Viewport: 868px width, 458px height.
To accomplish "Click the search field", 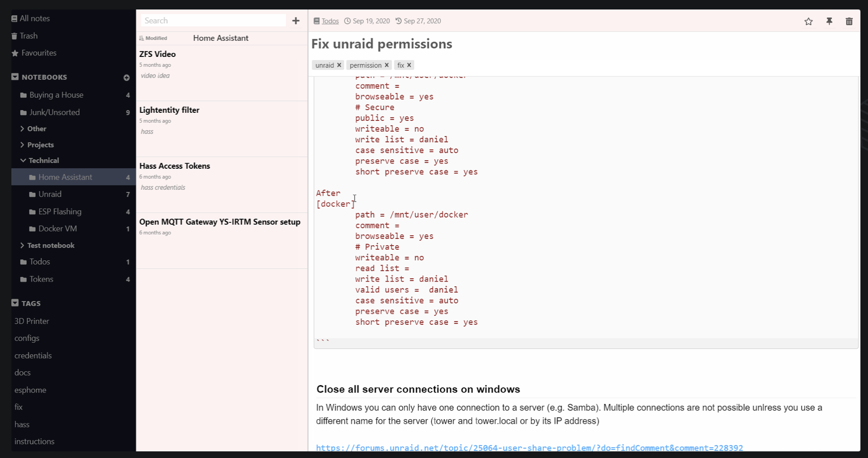I will (212, 20).
